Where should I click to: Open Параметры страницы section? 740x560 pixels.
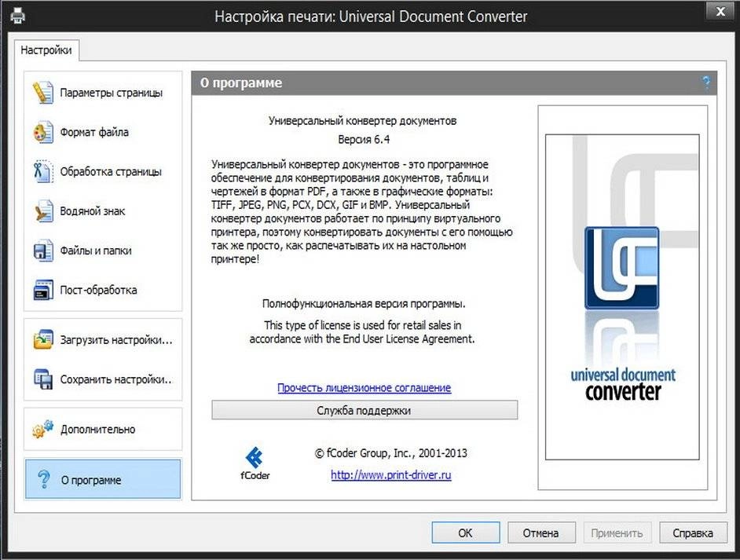point(103,93)
